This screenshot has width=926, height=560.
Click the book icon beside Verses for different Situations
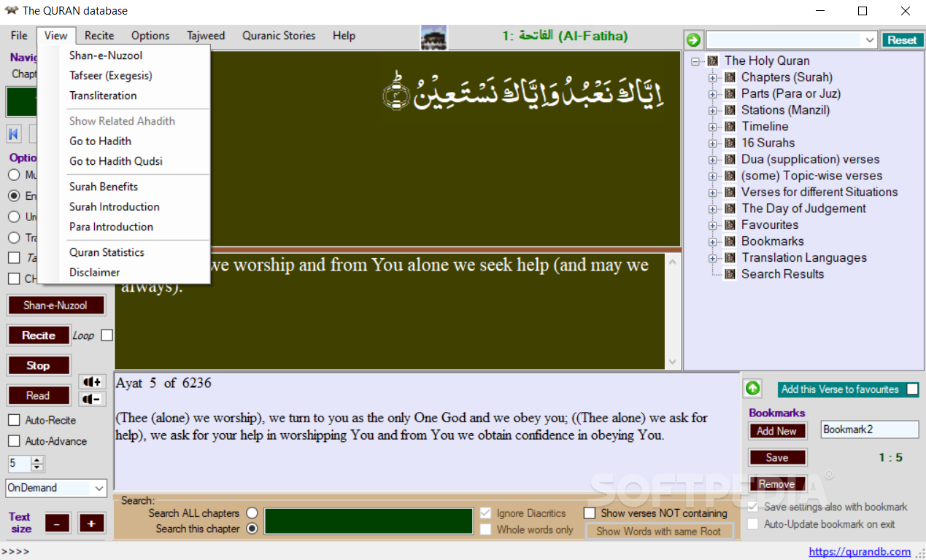729,192
